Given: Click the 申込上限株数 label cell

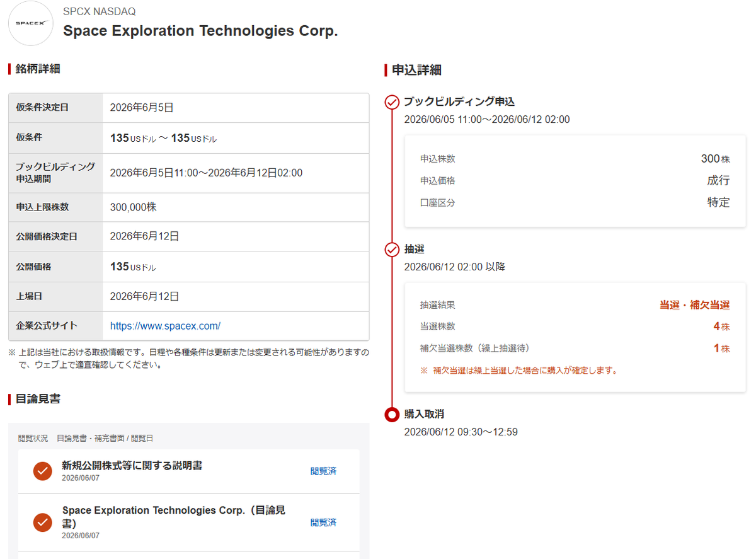Looking at the screenshot, I should tap(55, 207).
